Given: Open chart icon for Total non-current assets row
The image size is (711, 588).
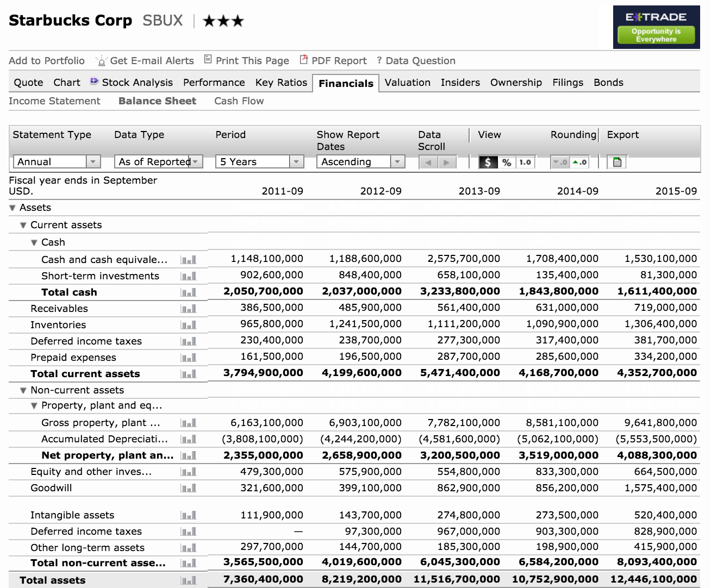Looking at the screenshot, I should (189, 564).
